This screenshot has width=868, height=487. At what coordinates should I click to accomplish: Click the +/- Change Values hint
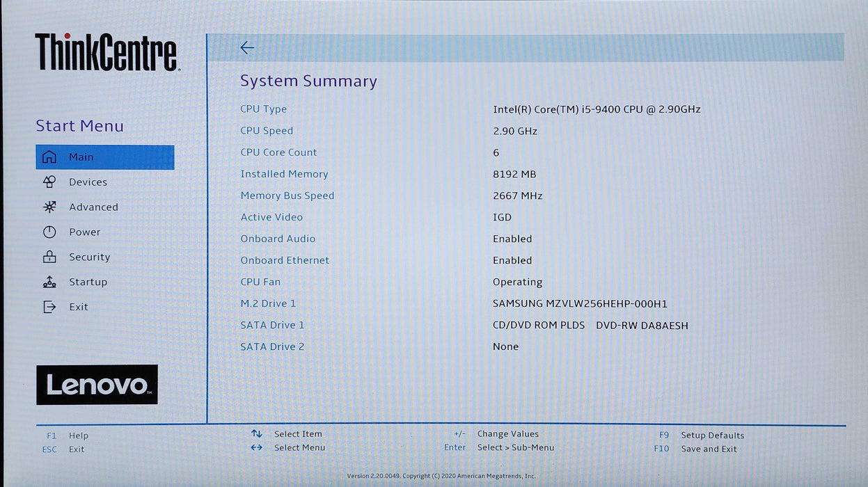(496, 433)
